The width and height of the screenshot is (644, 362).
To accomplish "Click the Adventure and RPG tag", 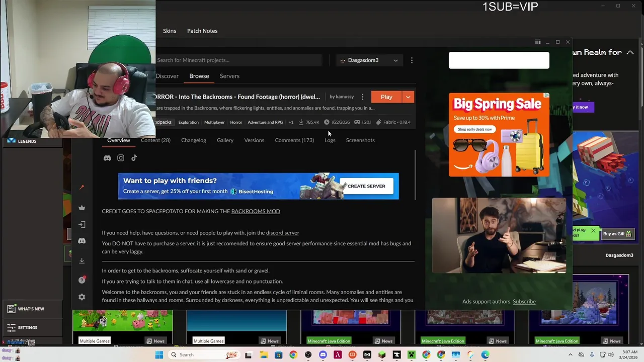I will (265, 122).
